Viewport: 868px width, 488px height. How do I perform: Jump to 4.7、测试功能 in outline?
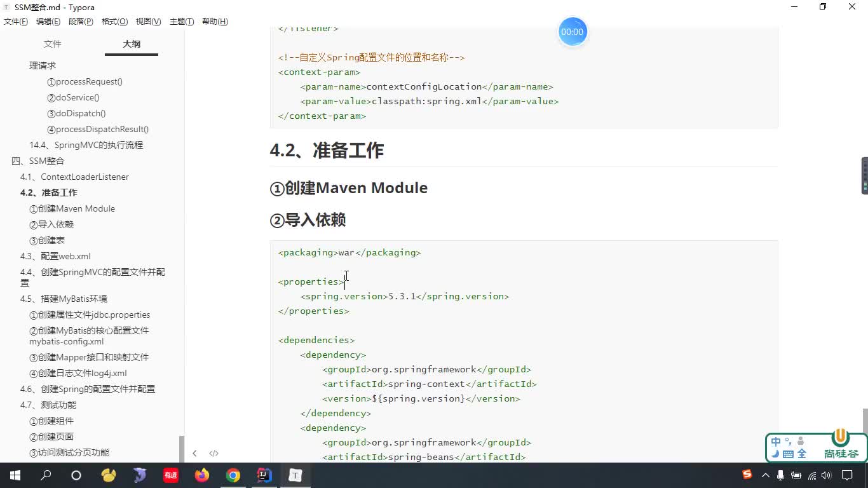(48, 405)
